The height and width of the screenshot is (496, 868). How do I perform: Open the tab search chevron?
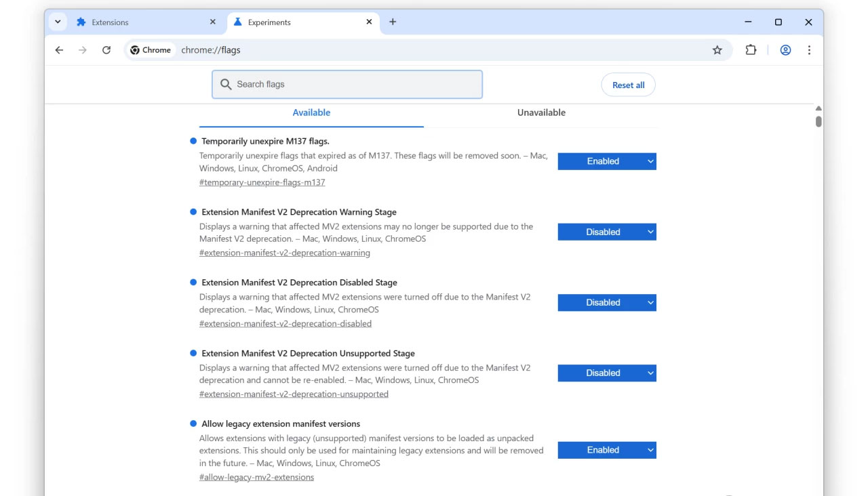point(58,21)
